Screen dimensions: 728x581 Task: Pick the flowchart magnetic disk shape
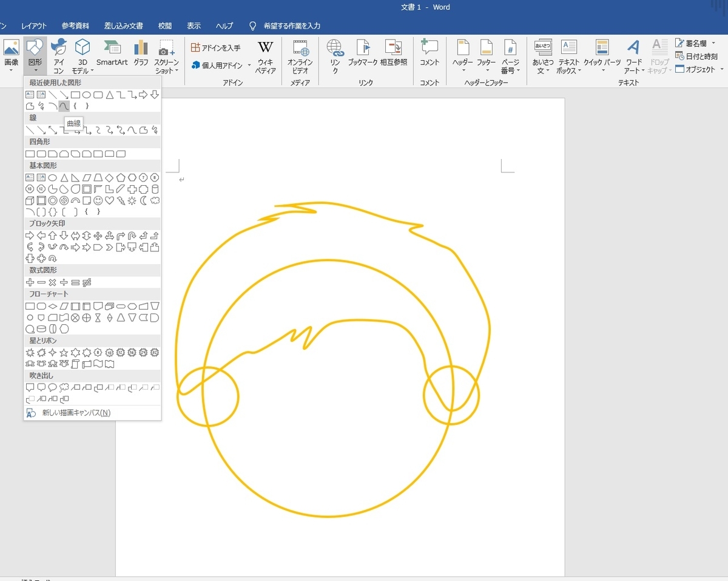point(41,329)
